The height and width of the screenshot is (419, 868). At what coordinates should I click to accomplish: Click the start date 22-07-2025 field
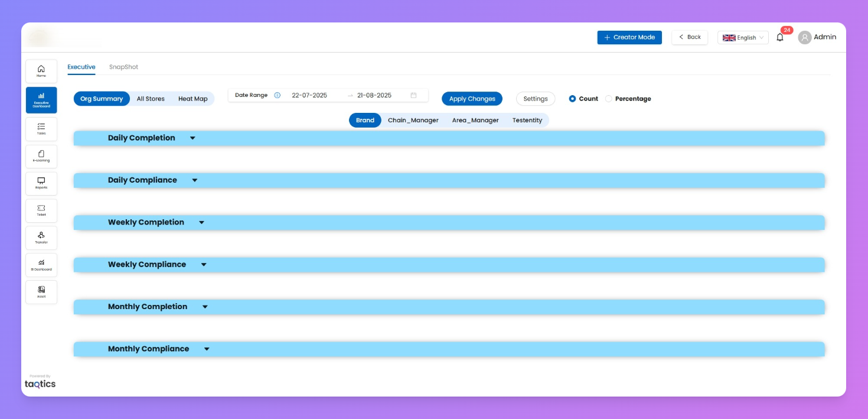click(x=309, y=95)
